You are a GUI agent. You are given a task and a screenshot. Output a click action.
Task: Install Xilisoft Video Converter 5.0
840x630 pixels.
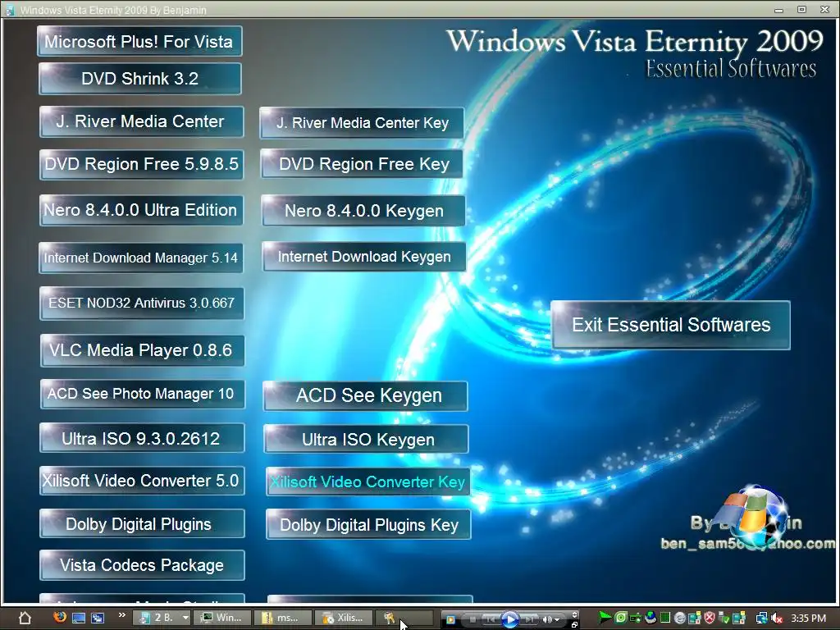pyautogui.click(x=142, y=481)
